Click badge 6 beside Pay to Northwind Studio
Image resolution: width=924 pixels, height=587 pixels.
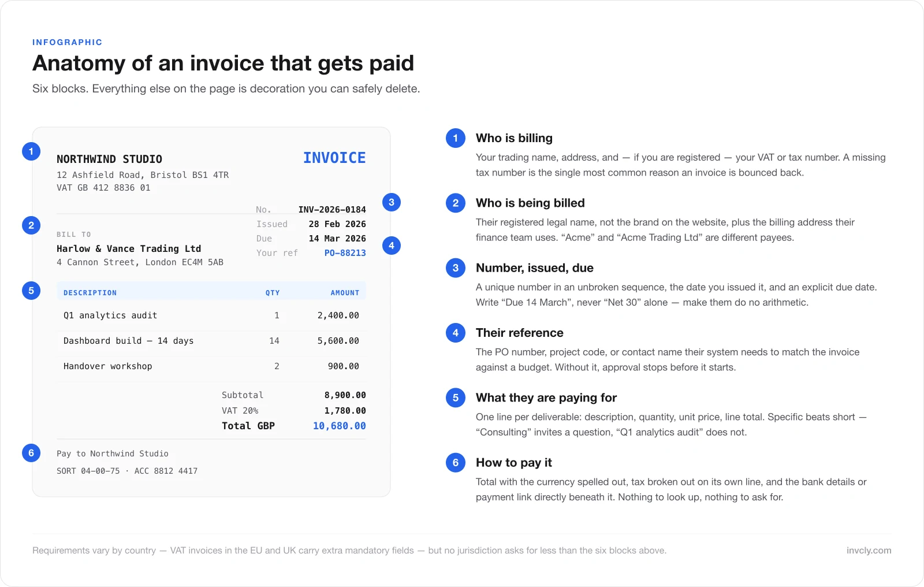(31, 453)
